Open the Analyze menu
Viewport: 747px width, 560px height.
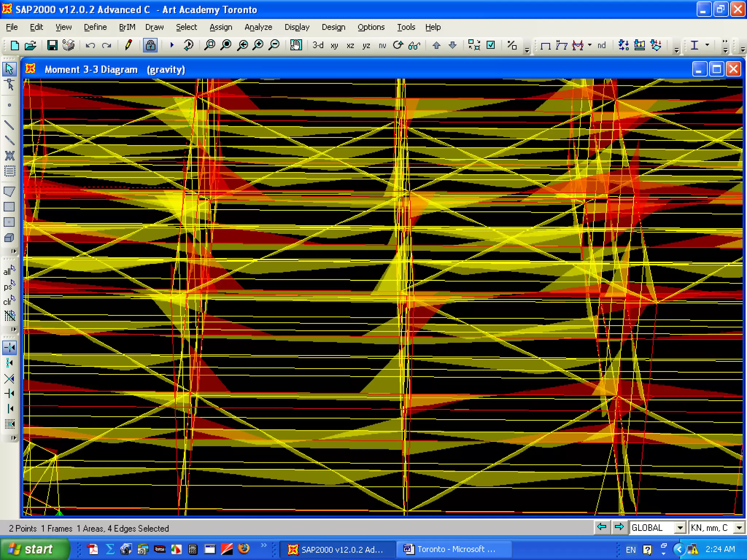click(x=258, y=27)
